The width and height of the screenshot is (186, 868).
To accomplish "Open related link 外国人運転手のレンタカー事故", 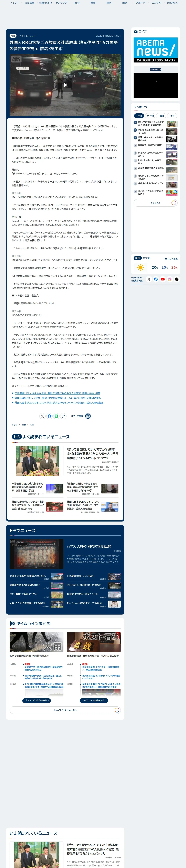I will [x=58, y=398].
